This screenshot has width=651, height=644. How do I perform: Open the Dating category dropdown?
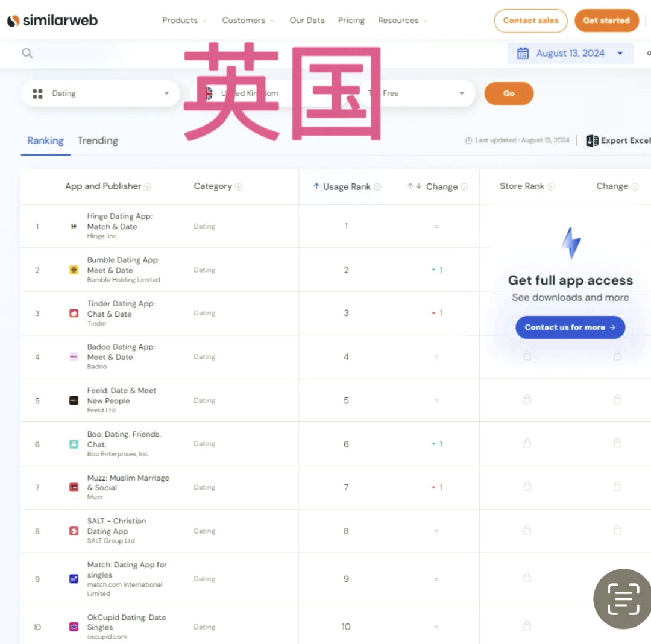101,93
